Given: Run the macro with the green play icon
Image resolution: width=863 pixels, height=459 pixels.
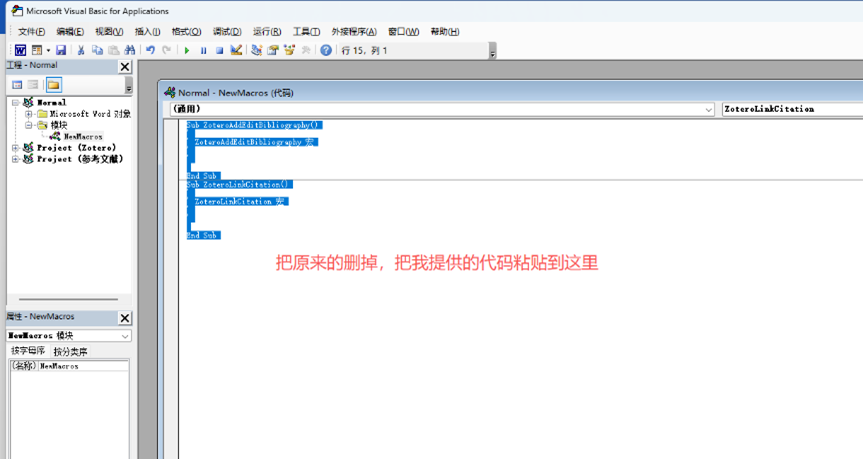Looking at the screenshot, I should [x=187, y=50].
